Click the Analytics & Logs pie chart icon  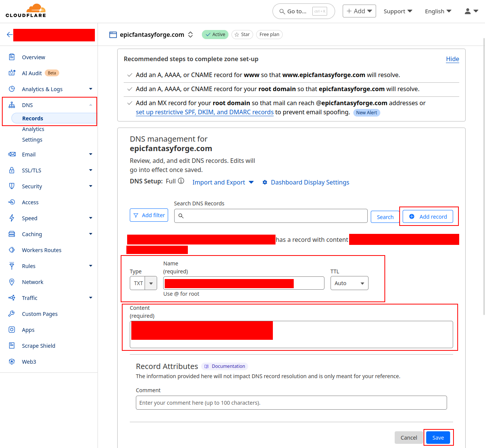click(x=12, y=89)
